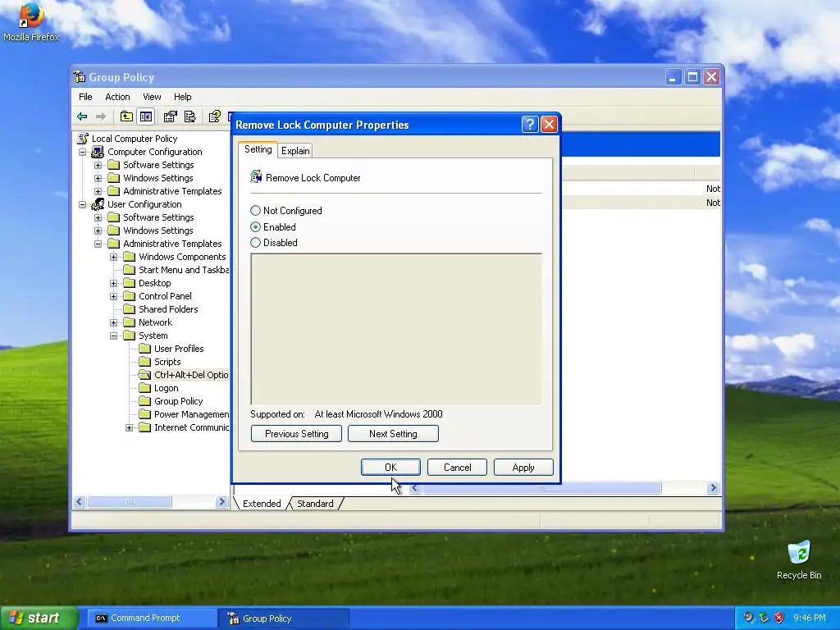840x630 pixels.
Task: Switch to the Setting tab
Action: (x=258, y=149)
